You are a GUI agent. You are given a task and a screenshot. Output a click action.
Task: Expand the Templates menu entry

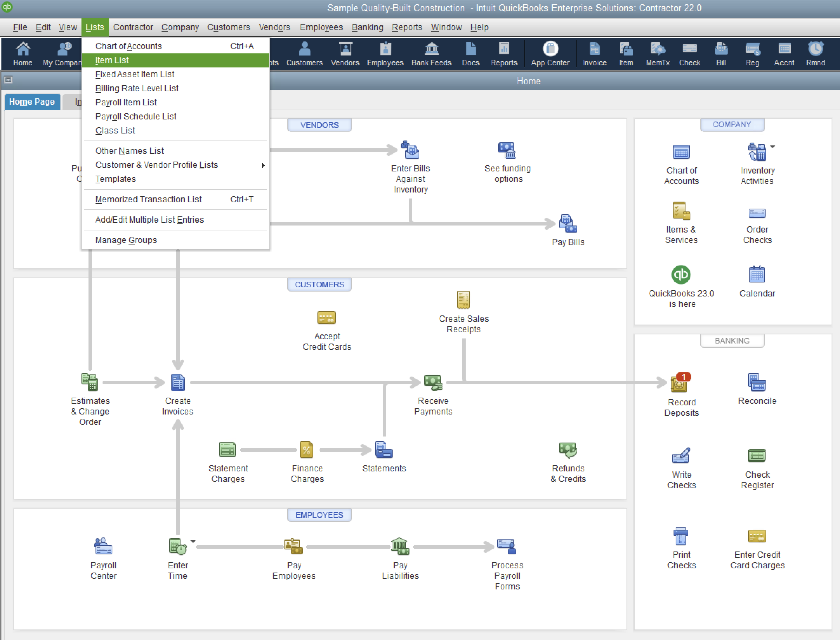[116, 179]
